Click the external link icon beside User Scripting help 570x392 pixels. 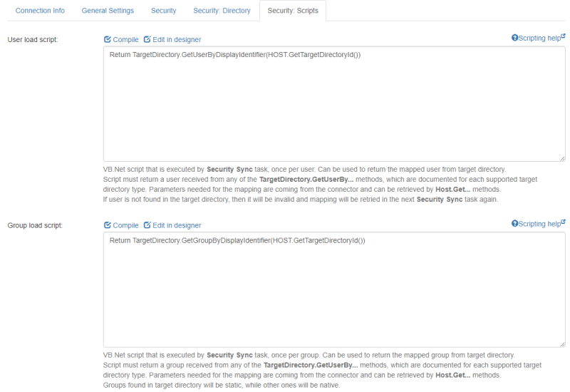coord(563,36)
